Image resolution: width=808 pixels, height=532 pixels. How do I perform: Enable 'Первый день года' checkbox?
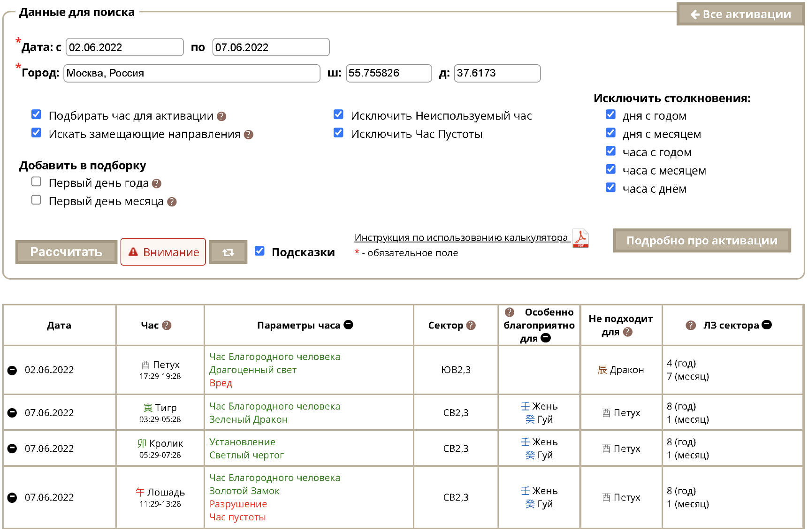pyautogui.click(x=36, y=182)
